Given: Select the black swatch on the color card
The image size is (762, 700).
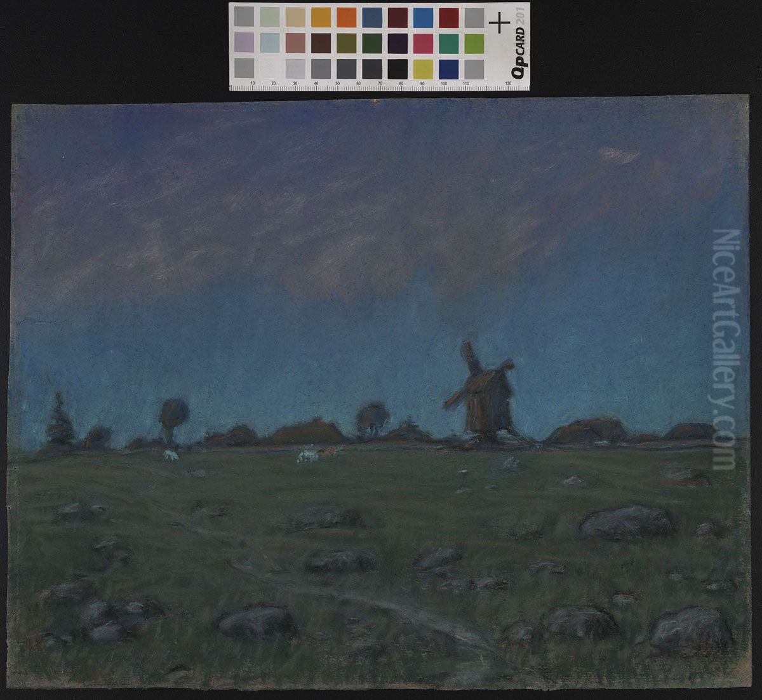Looking at the screenshot, I should tap(398, 68).
